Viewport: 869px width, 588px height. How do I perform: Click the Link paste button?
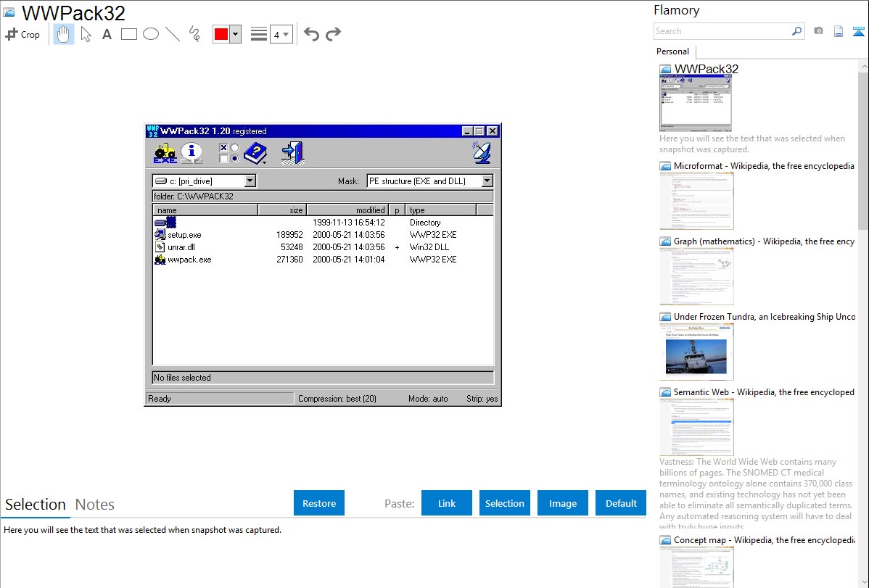447,503
